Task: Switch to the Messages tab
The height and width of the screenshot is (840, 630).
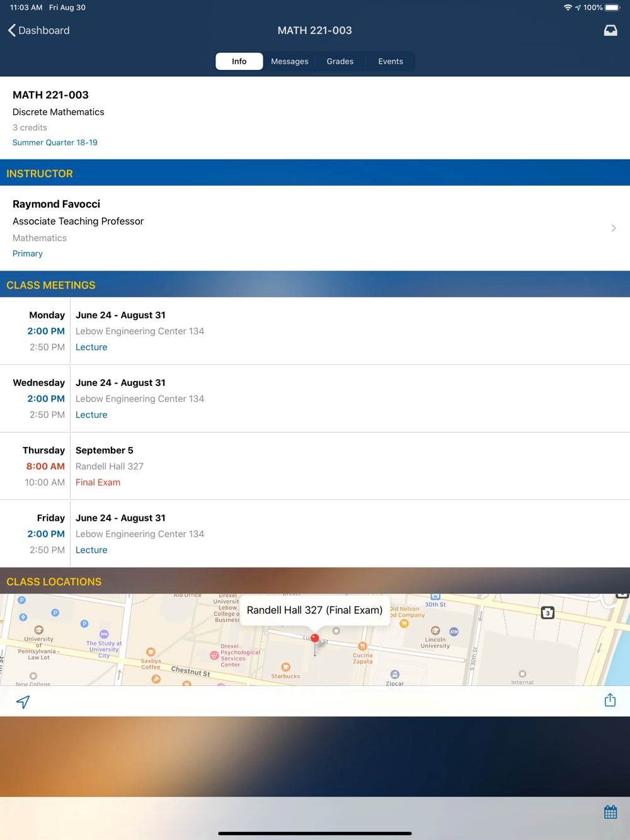Action: [x=290, y=61]
